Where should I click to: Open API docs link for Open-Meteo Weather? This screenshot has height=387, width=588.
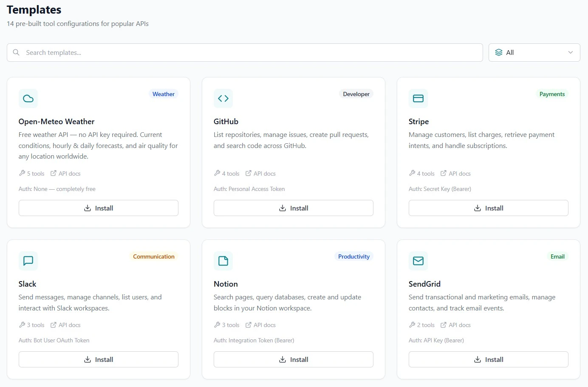pyautogui.click(x=65, y=174)
